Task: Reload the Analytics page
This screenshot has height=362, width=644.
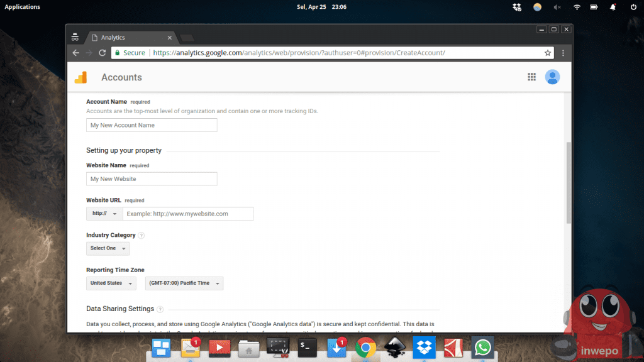Action: pyautogui.click(x=103, y=53)
